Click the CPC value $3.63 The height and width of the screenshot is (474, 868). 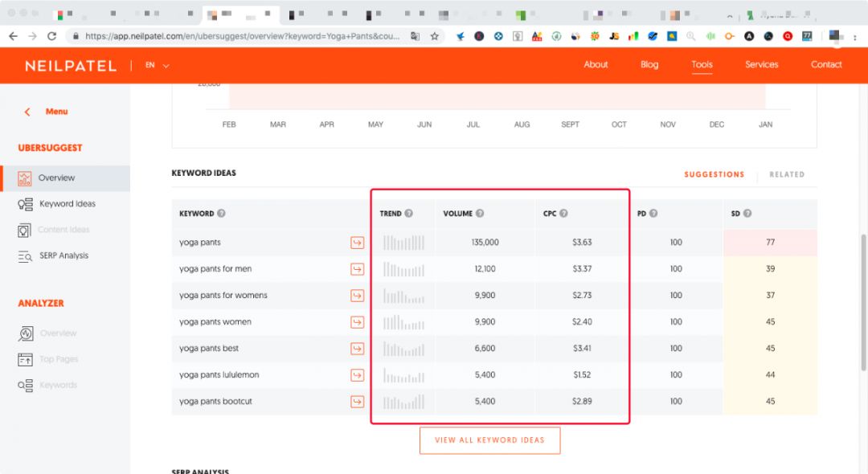tap(582, 243)
